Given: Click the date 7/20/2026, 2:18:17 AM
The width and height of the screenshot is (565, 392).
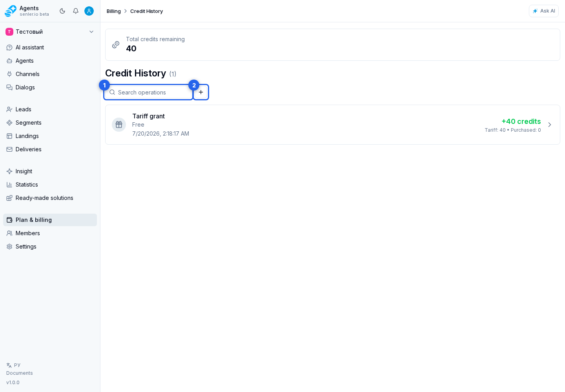Looking at the screenshot, I should [160, 134].
